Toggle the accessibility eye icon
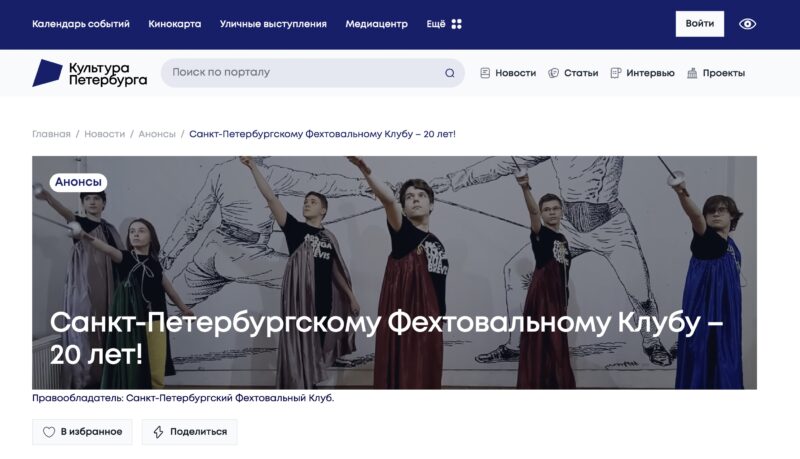The width and height of the screenshot is (800, 459). [747, 24]
